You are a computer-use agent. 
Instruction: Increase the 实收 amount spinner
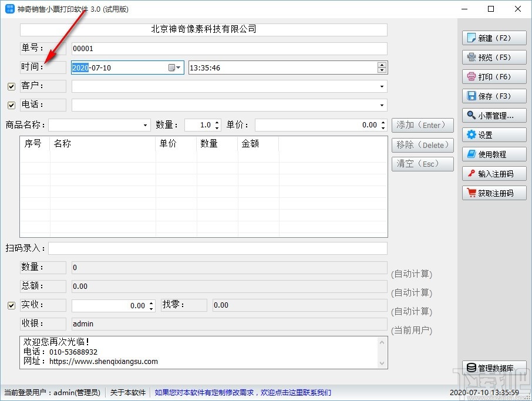pos(151,302)
